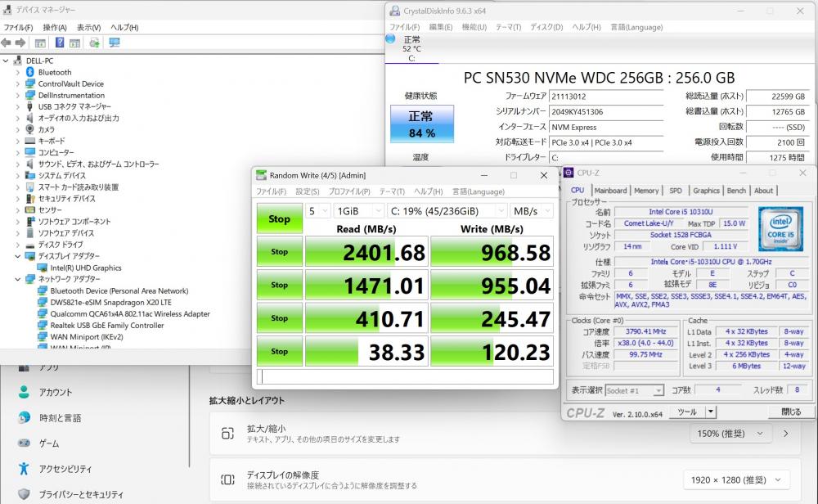
Task: Expand the USB コネクタ マネージャー node
Action: (x=18, y=106)
